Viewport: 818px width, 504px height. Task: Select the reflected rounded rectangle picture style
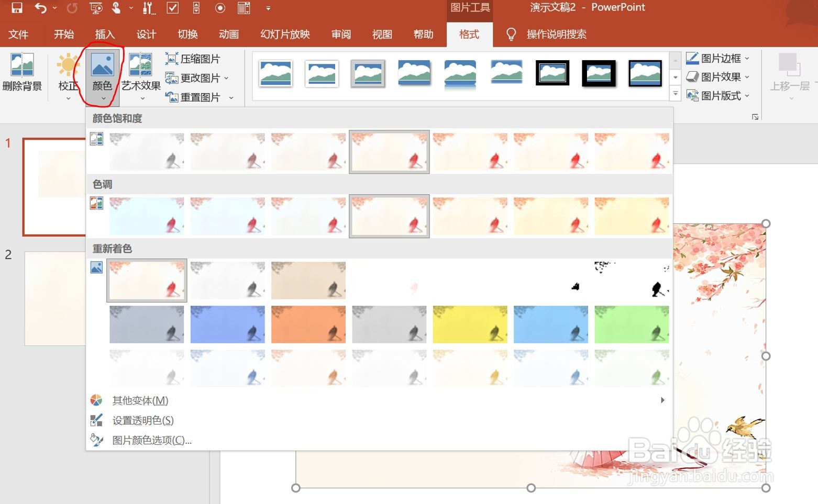tap(460, 74)
